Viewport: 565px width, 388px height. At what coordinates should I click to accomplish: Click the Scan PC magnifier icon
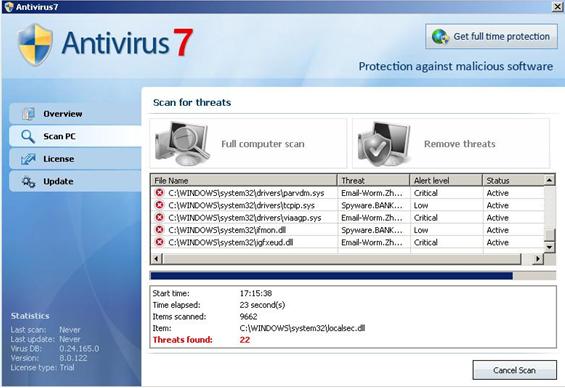[28, 137]
